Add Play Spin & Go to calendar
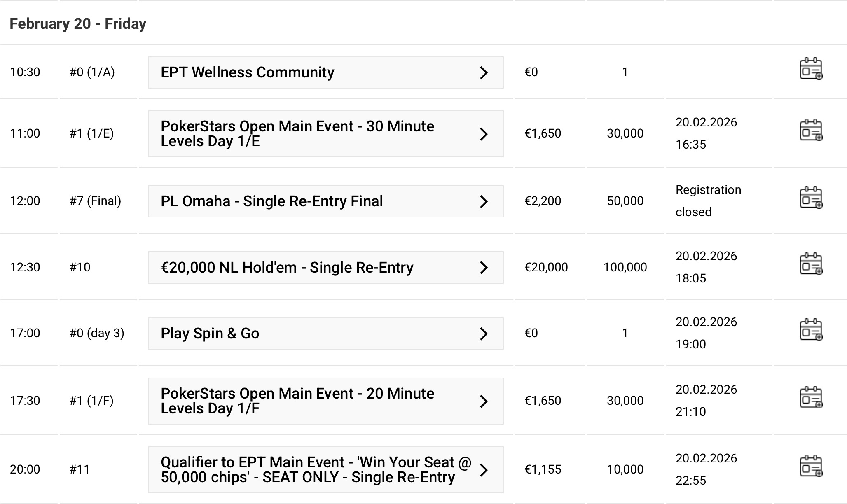Viewport: 847px width, 504px height. (x=810, y=330)
